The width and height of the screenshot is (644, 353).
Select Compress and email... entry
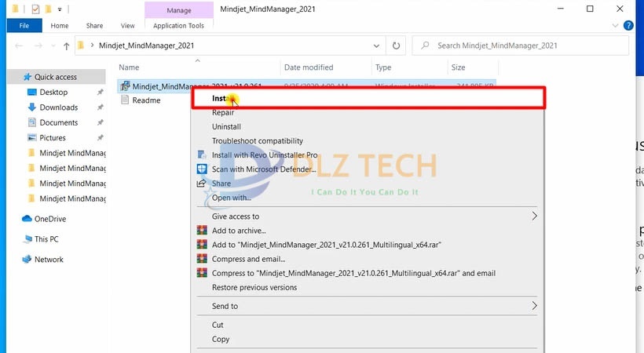tap(248, 259)
